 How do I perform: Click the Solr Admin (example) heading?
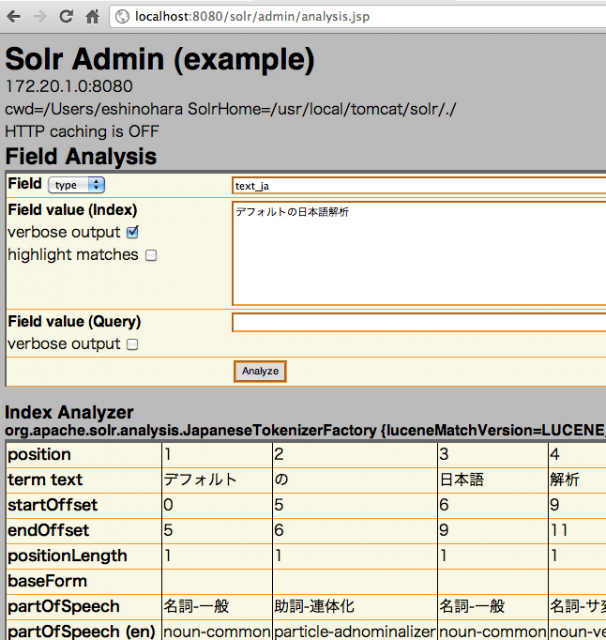pyautogui.click(x=160, y=59)
